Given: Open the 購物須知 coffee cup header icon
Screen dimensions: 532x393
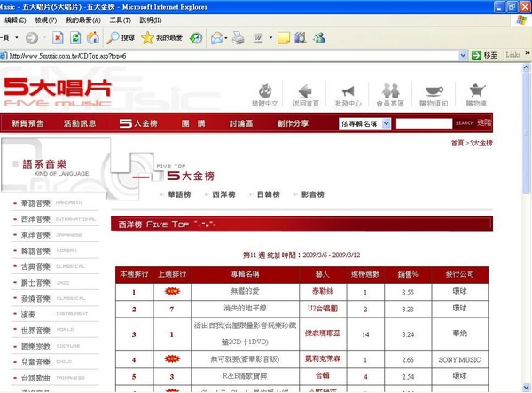Looking at the screenshot, I should [x=434, y=95].
